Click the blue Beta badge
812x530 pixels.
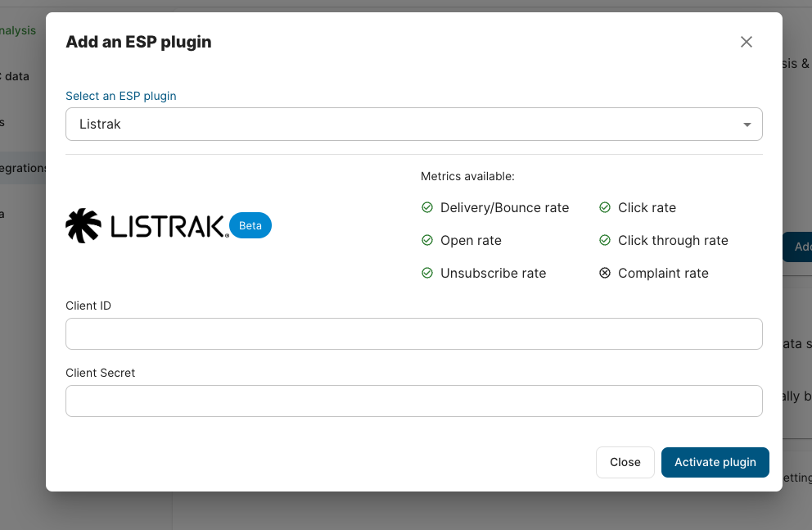250,226
